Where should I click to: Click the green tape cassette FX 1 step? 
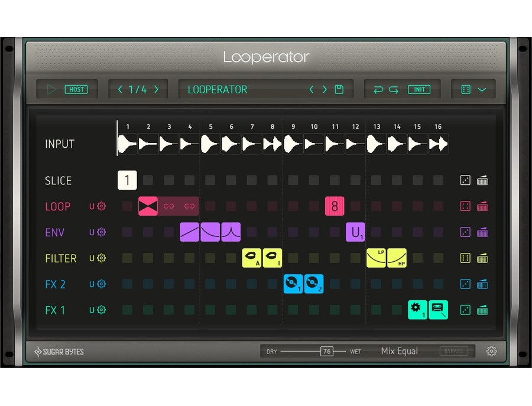coord(438,310)
